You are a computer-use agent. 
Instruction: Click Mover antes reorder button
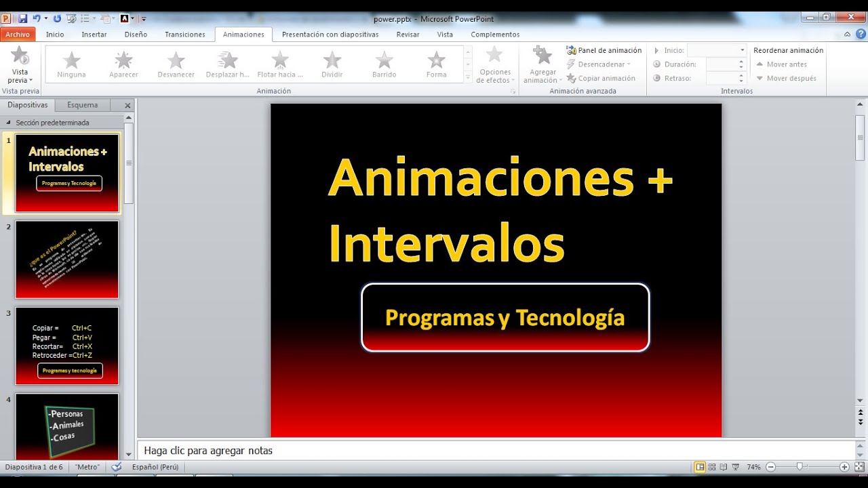[781, 64]
